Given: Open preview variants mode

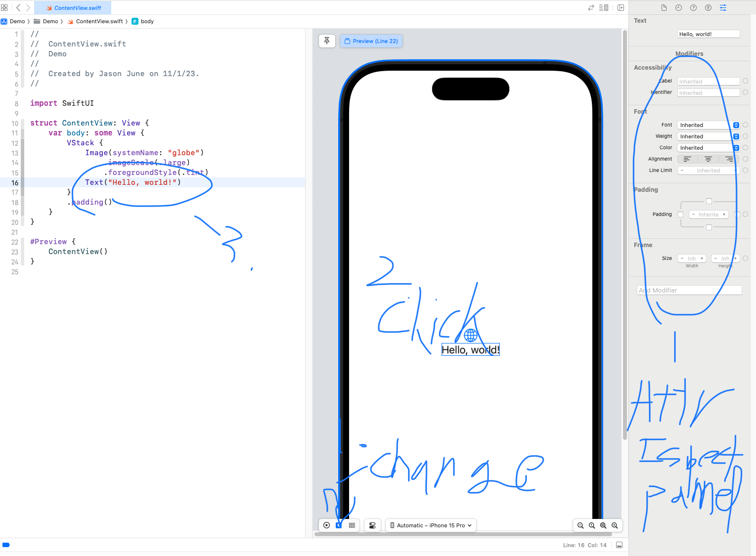Looking at the screenshot, I should pos(352,525).
